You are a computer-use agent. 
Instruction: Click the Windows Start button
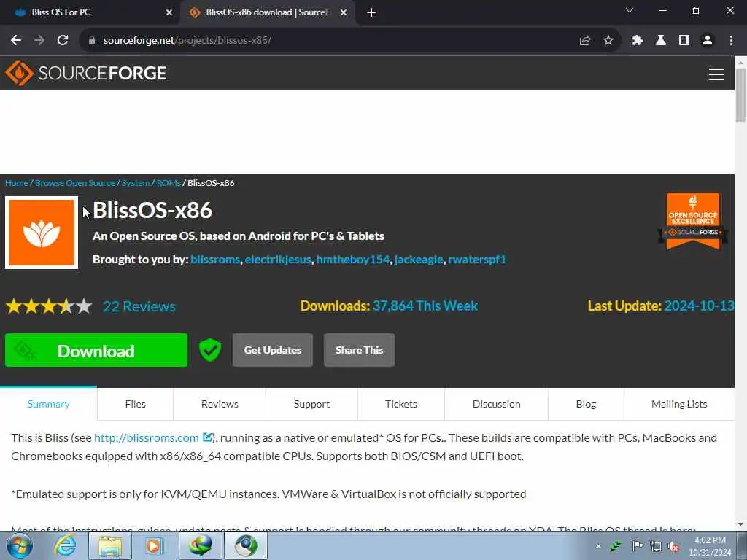point(20,545)
